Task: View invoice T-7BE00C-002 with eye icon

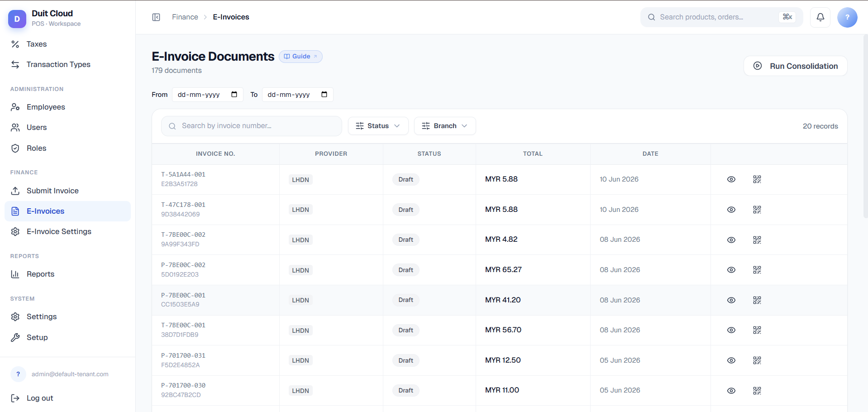Action: pos(731,240)
